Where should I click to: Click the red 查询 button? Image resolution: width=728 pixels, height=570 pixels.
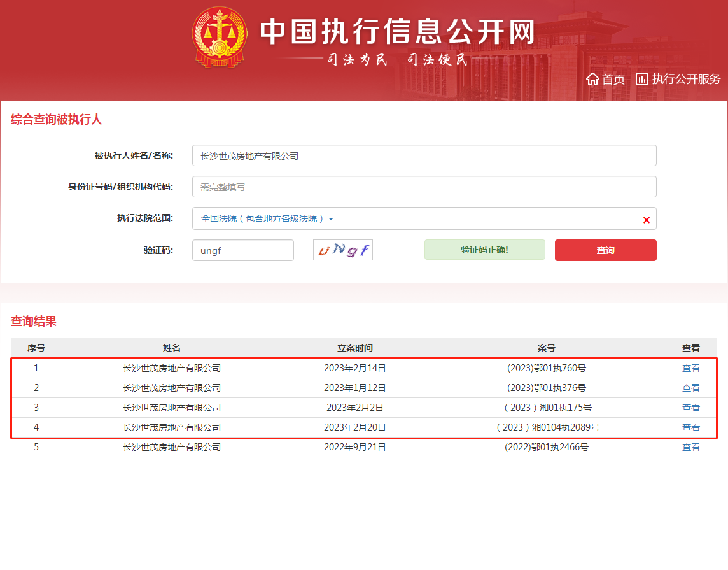coord(605,250)
